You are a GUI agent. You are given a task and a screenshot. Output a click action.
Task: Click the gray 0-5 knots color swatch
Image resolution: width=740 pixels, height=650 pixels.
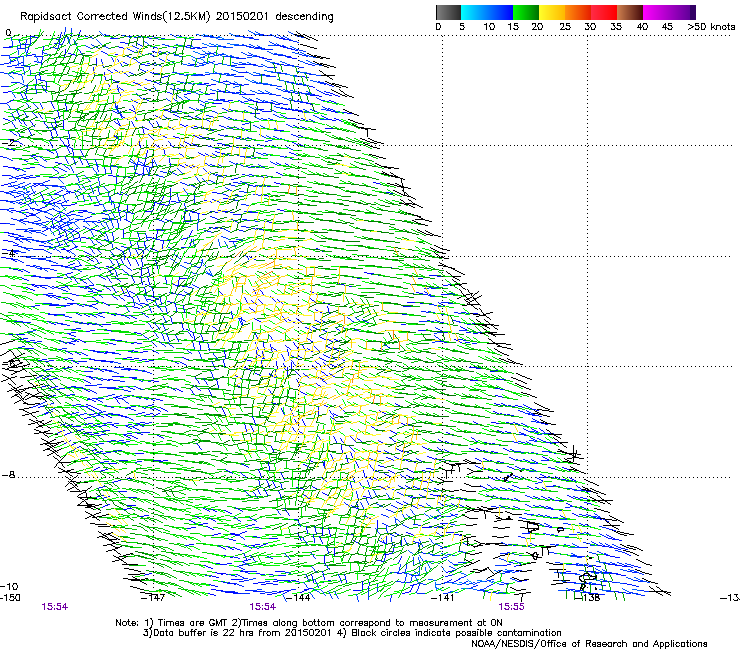[x=448, y=12]
